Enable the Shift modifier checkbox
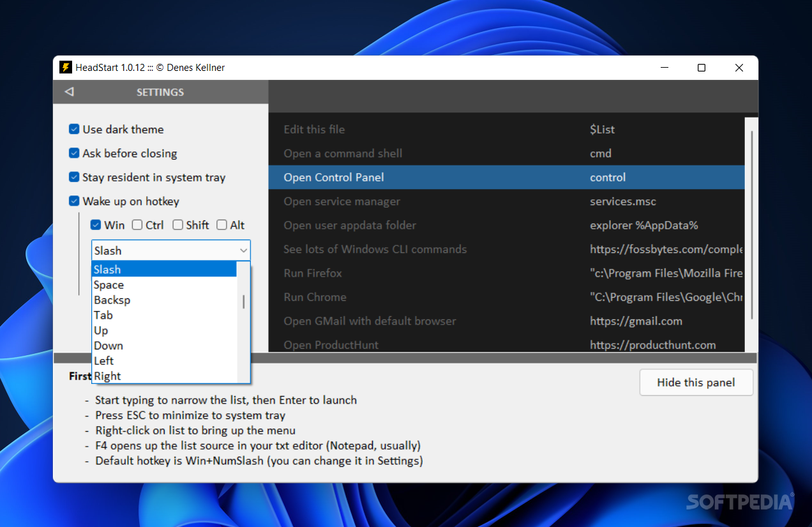Image resolution: width=812 pixels, height=527 pixels. coord(177,225)
